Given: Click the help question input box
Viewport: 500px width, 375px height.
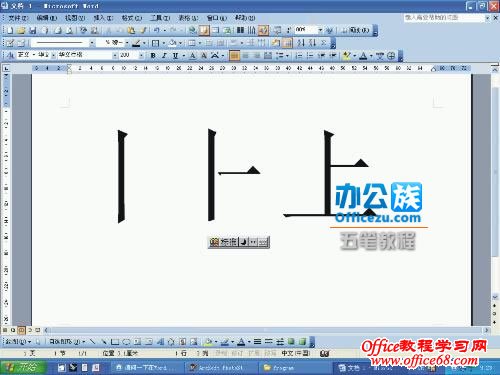Looking at the screenshot, I should [443, 17].
